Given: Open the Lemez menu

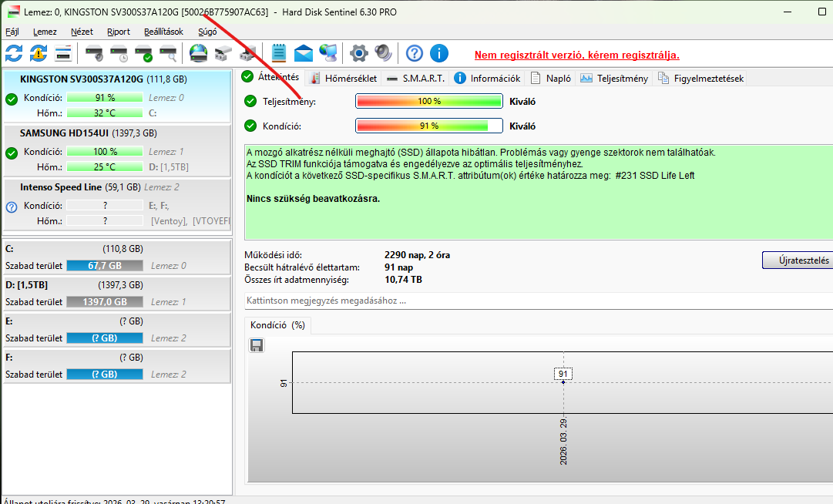Looking at the screenshot, I should (45, 32).
